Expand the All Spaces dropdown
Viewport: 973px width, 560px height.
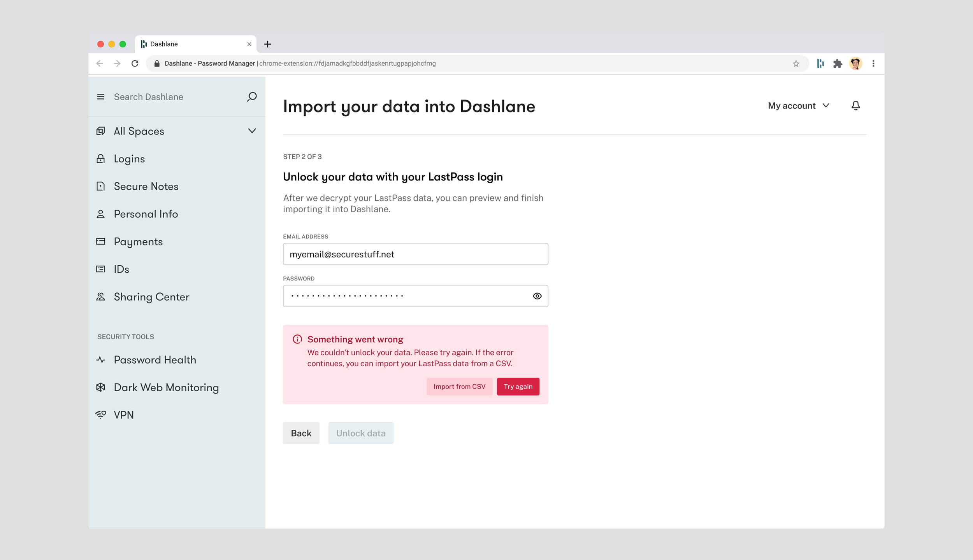[252, 131]
